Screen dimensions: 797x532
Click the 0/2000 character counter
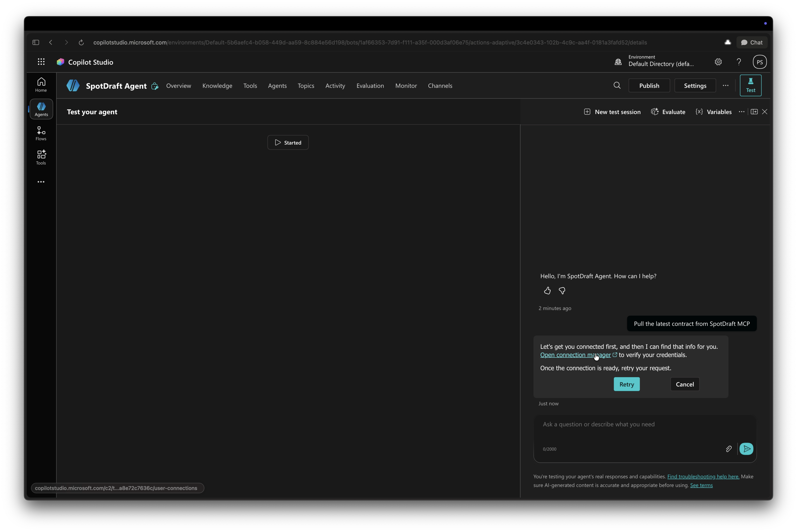[x=549, y=449]
